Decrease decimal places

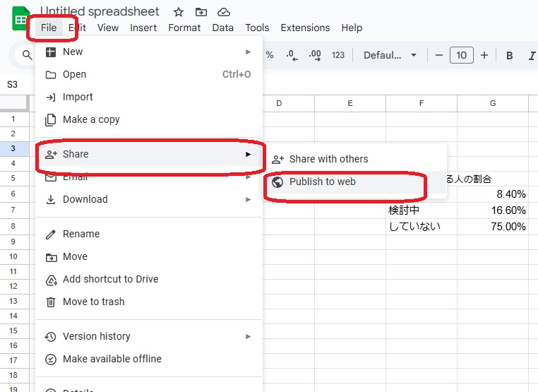click(292, 55)
